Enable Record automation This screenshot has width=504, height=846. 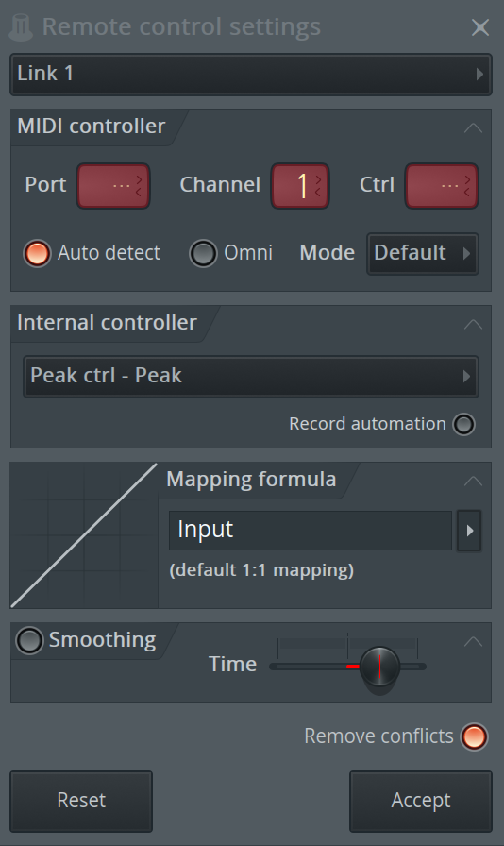tap(464, 424)
